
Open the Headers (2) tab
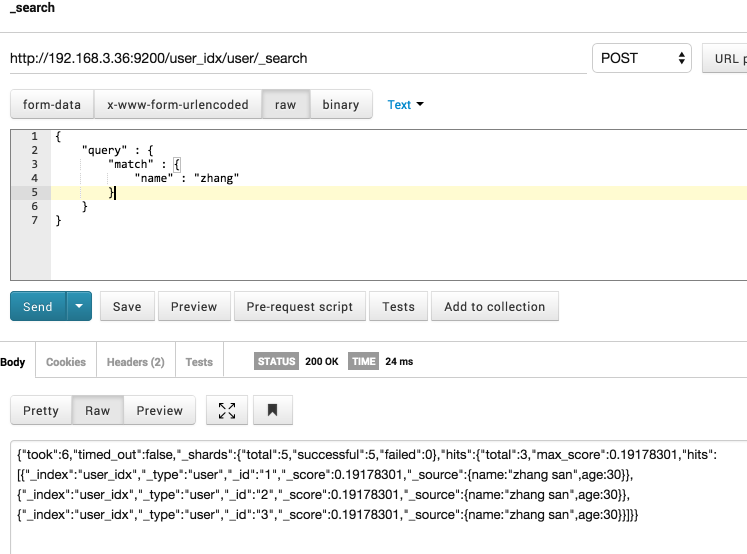click(136, 362)
